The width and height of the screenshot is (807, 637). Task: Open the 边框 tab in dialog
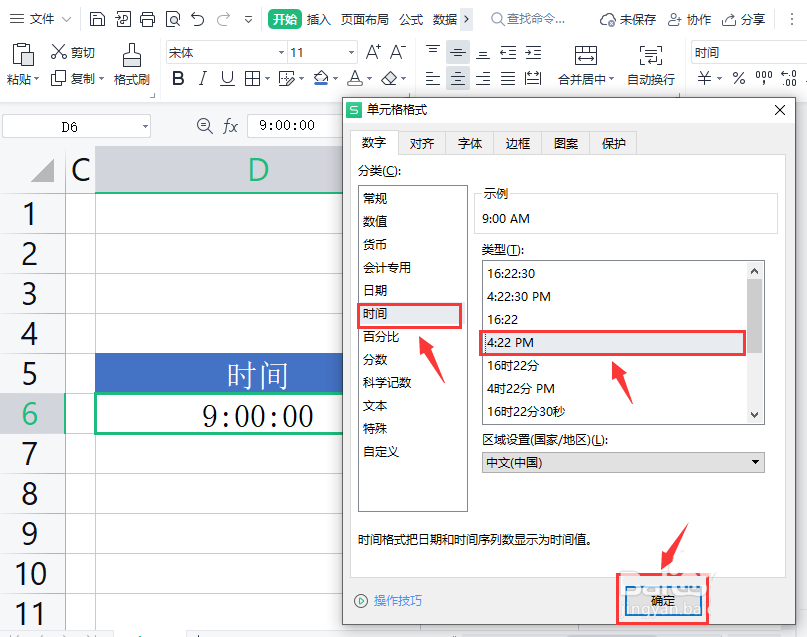tap(518, 143)
